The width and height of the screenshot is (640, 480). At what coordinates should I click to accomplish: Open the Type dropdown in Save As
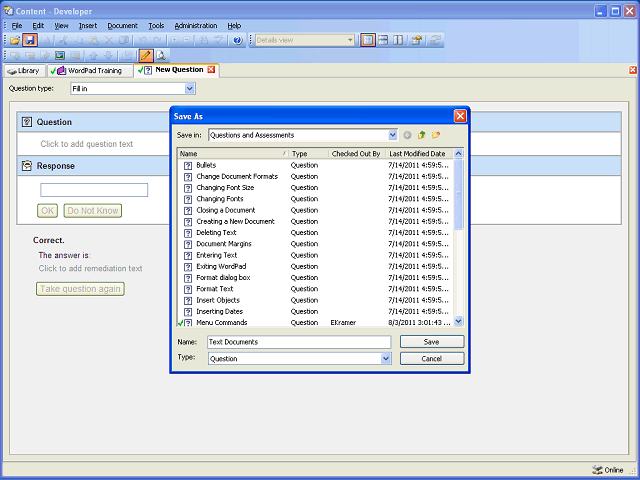click(x=386, y=358)
